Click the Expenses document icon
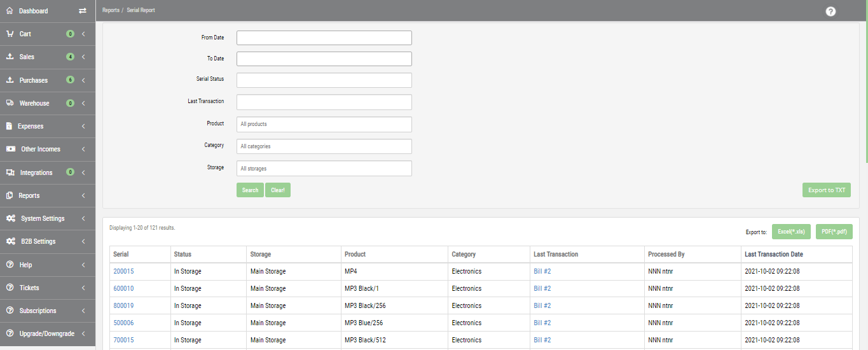The image size is (868, 350). (10, 126)
